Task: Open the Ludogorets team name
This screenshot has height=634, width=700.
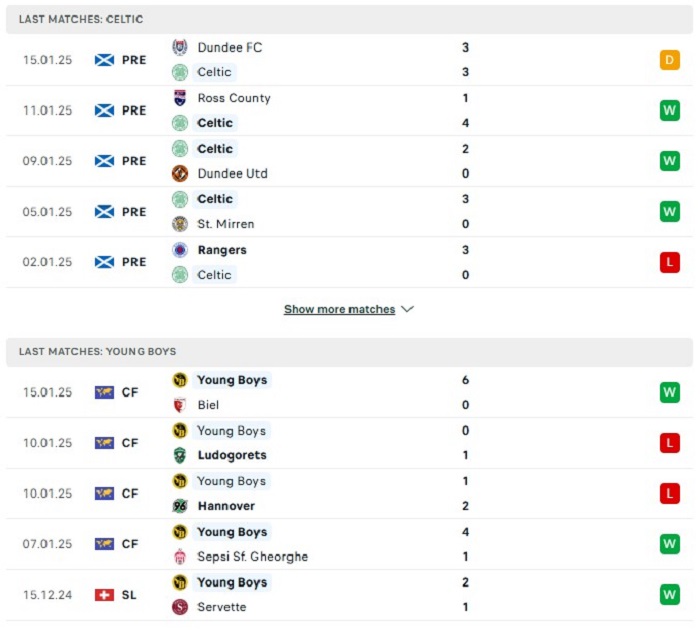Action: pyautogui.click(x=232, y=455)
